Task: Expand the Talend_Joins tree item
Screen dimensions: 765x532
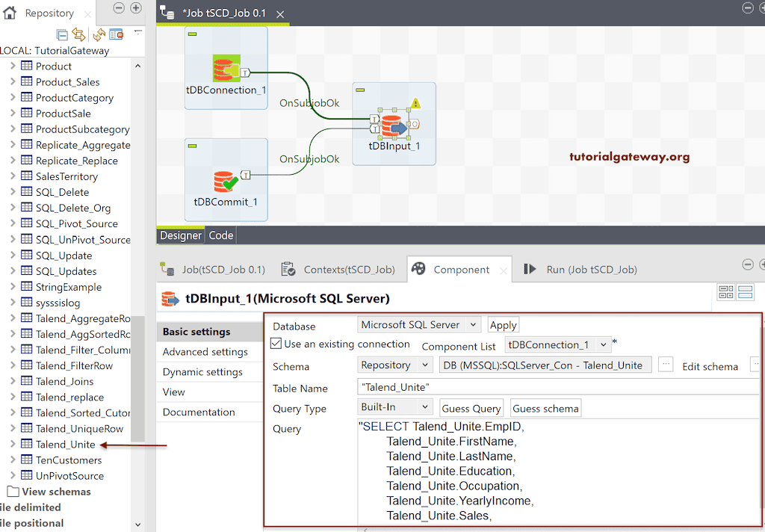Action: coord(13,381)
